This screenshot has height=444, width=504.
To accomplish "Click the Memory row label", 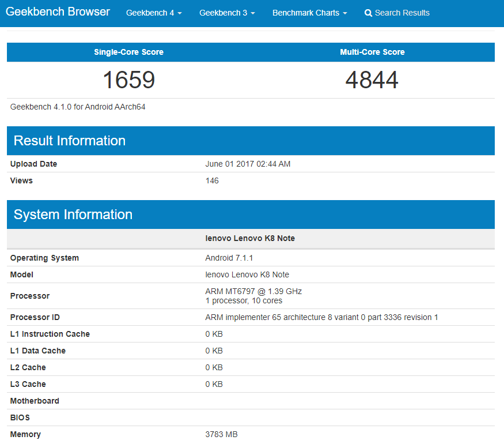I will [25, 434].
